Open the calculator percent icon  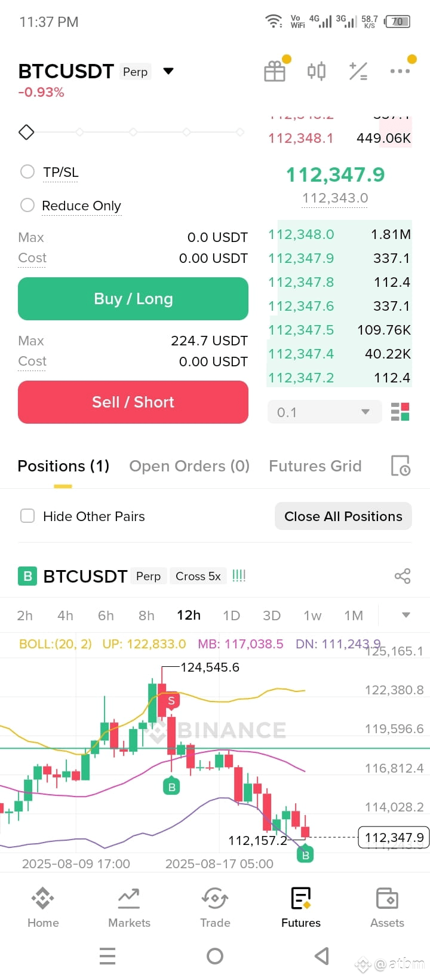[x=358, y=71]
